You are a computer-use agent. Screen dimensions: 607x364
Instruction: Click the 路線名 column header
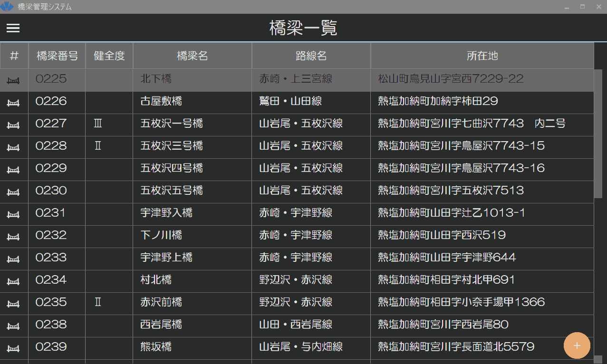311,56
